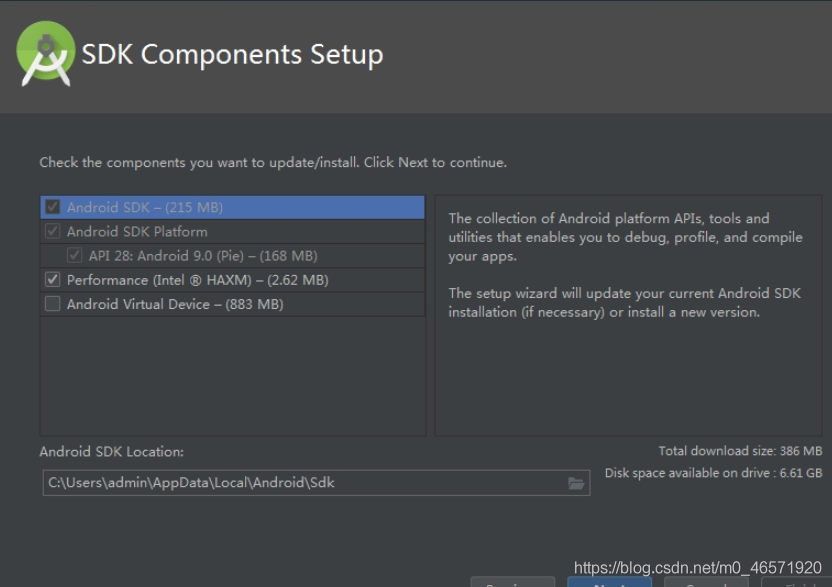Click empty area of components list
Image resolution: width=832 pixels, height=587 pixels.
pos(232,376)
